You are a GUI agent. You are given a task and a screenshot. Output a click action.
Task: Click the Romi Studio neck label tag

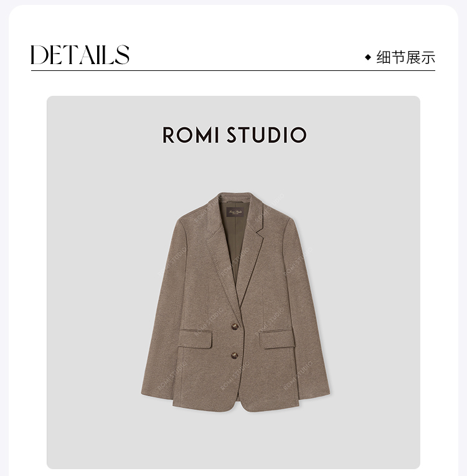[235, 212]
